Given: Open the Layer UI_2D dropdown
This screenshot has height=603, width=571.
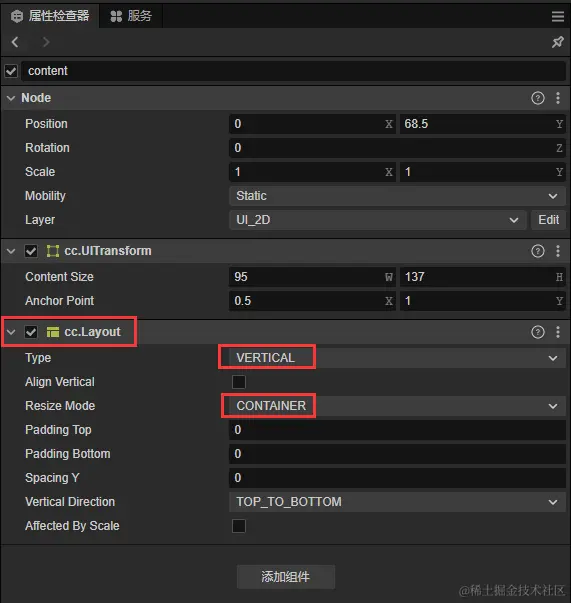Looking at the screenshot, I should [x=378, y=220].
